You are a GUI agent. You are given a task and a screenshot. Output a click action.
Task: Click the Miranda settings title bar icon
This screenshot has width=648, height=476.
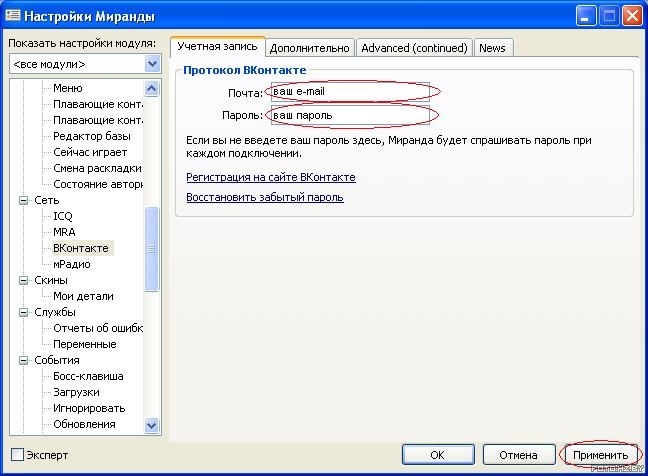(13, 16)
